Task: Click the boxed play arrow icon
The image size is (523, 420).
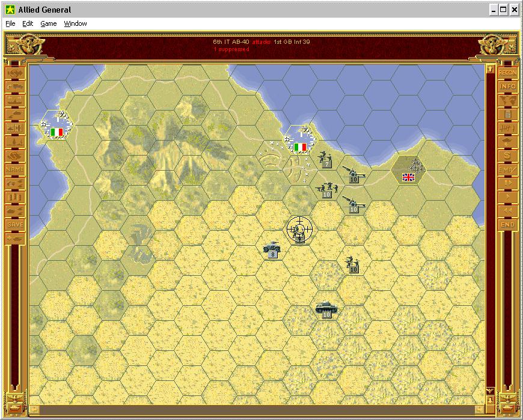Action: [507, 183]
